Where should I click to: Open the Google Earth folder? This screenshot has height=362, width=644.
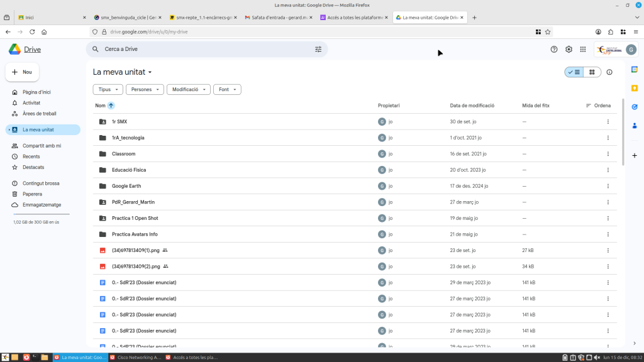coord(126,186)
